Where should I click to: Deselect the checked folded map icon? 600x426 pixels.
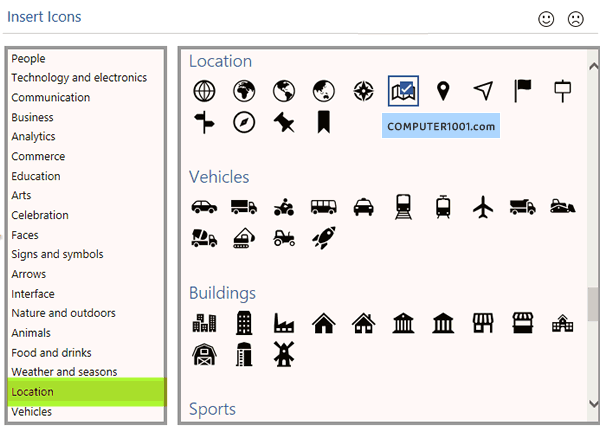coord(403,91)
